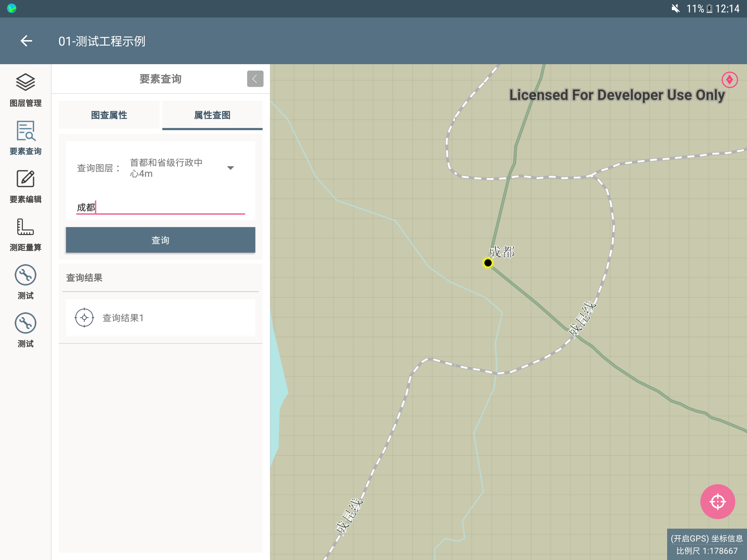Open the 查询图层 dropdown arrow
The height and width of the screenshot is (560, 747).
(231, 168)
